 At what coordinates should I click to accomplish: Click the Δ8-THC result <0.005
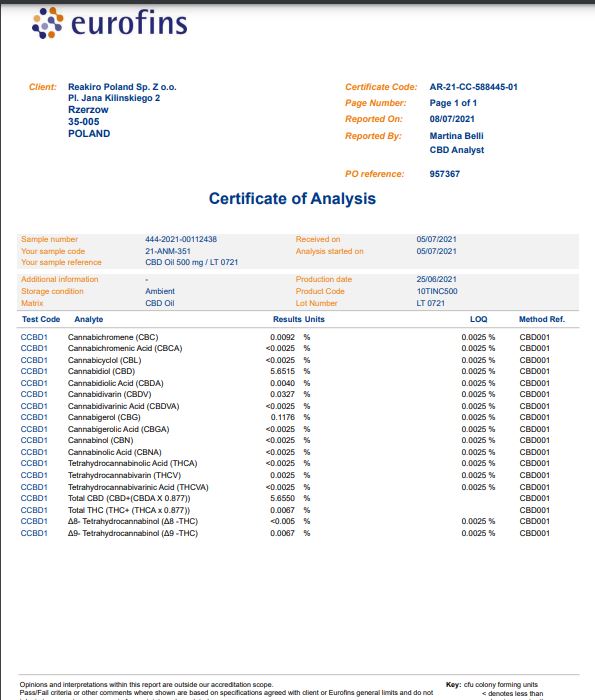pos(282,521)
